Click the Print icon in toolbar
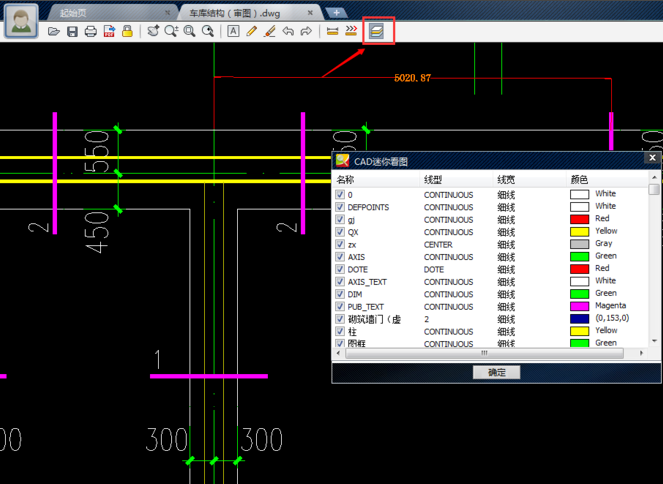The height and width of the screenshot is (484, 663). point(91,32)
